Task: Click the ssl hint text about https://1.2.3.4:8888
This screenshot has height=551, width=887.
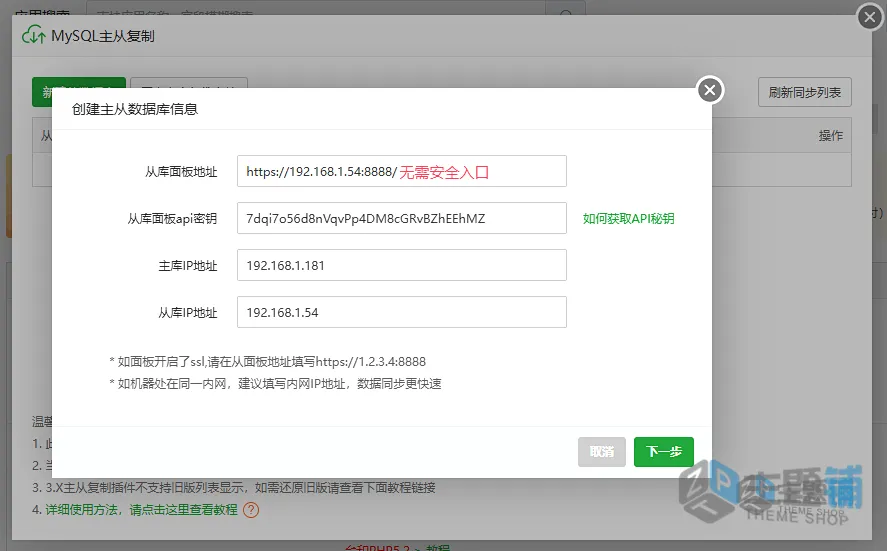Action: pyautogui.click(x=268, y=361)
